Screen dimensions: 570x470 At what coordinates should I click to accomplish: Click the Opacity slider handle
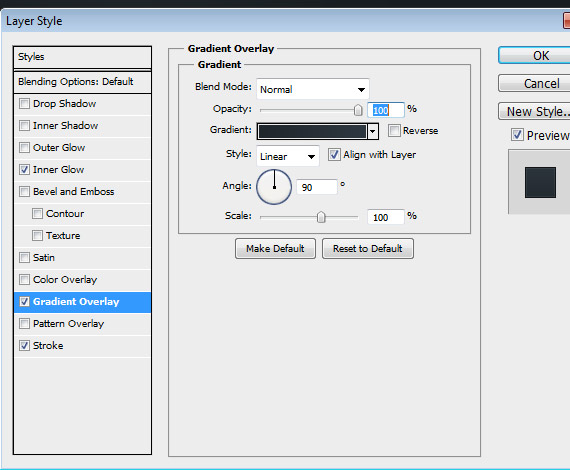click(358, 110)
